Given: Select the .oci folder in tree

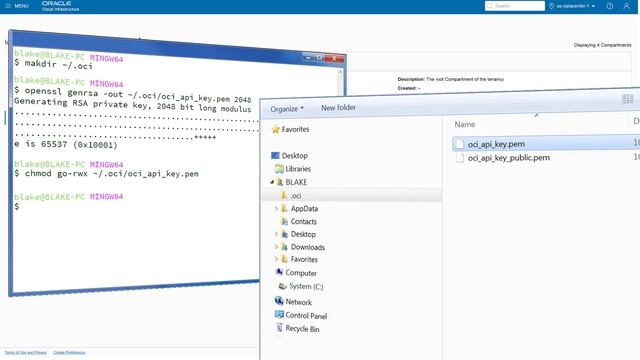Looking at the screenshot, I should point(291,196).
